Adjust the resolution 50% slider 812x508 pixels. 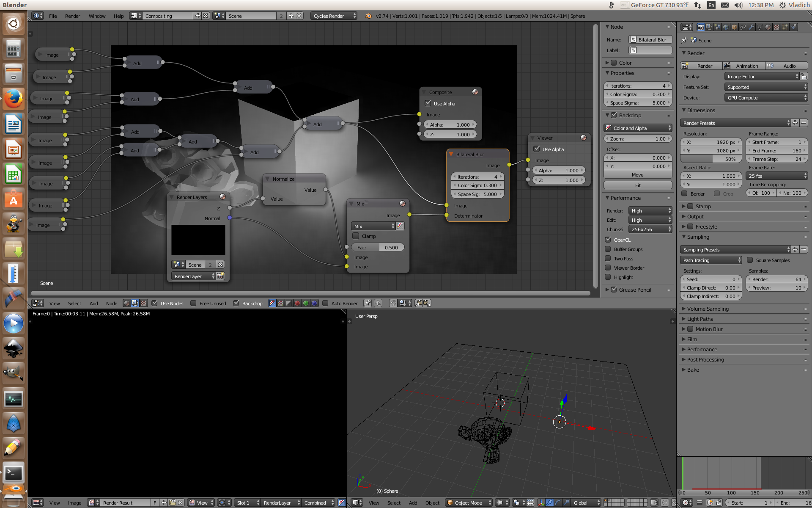click(710, 159)
